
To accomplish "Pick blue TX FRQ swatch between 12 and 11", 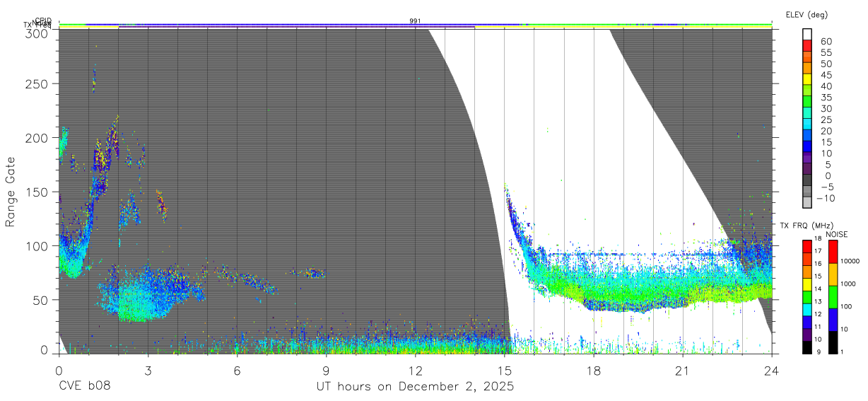I will [x=807, y=322].
